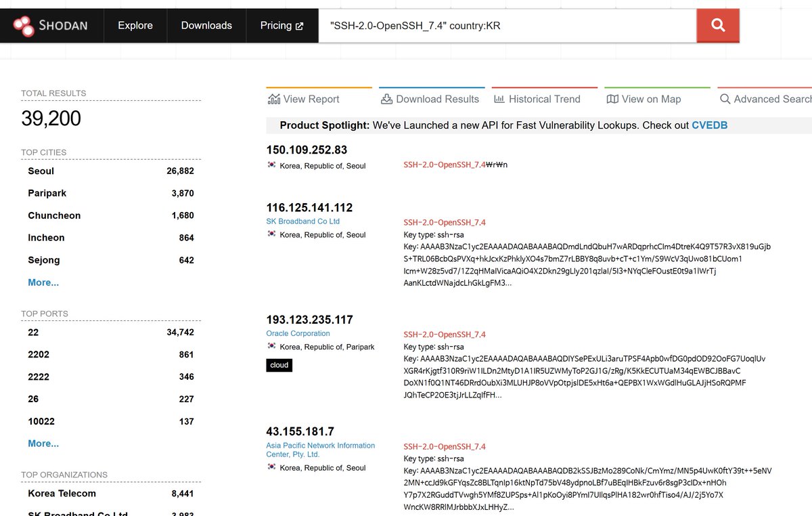Click "Key type: ssh-rsa" under 116.125.141.112
Viewport: 812px width, 516px height.
434,234
